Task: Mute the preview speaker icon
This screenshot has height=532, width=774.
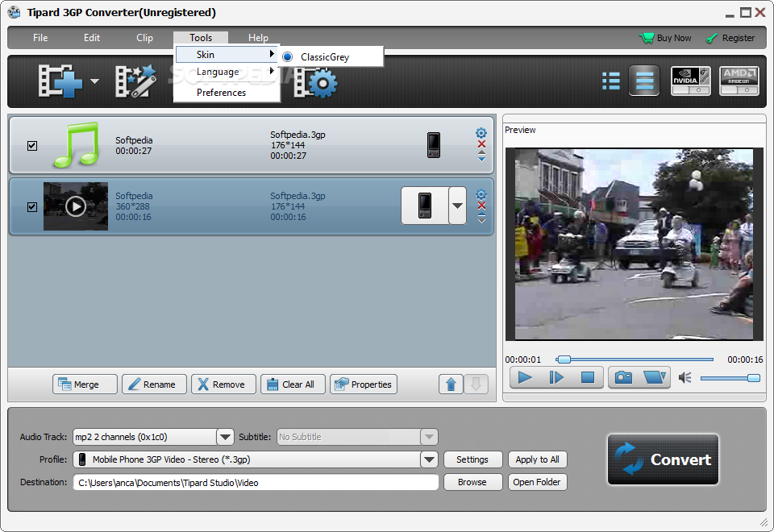Action: click(x=685, y=378)
